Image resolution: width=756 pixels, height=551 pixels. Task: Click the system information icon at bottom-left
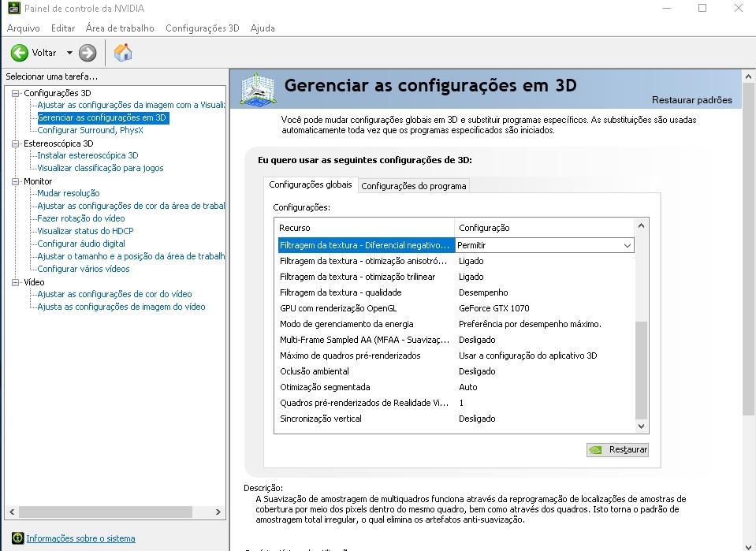pos(18,538)
